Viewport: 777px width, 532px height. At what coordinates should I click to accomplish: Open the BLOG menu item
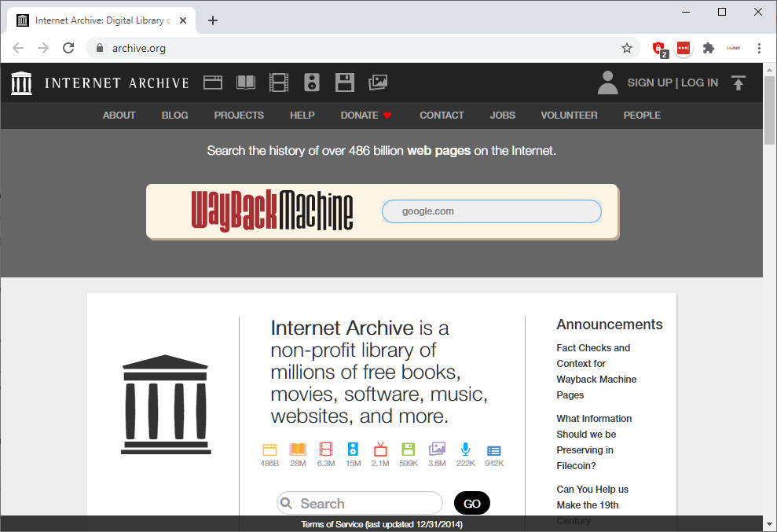[175, 116]
